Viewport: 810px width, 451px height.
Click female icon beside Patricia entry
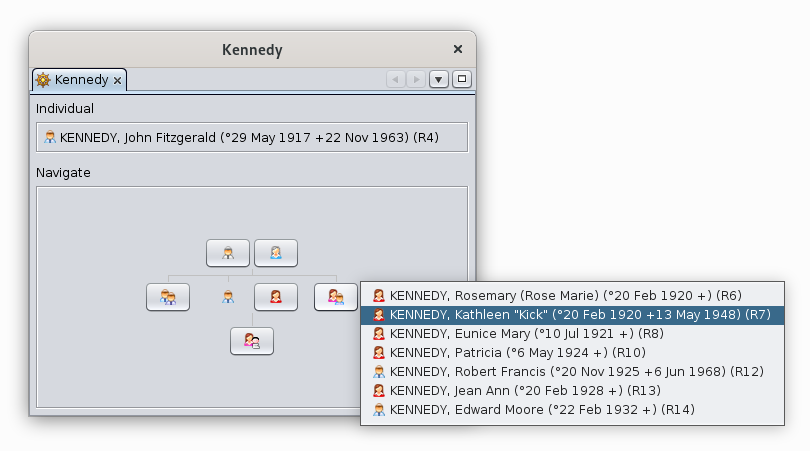(x=379, y=353)
